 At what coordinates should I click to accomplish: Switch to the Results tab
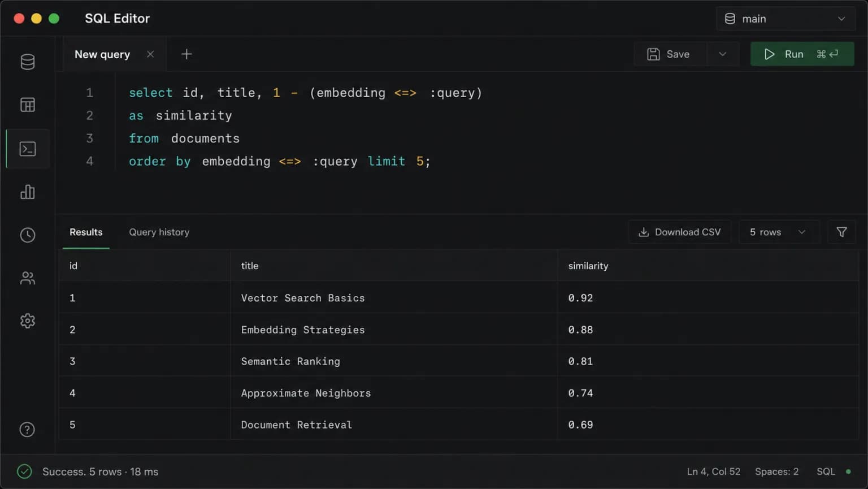86,232
